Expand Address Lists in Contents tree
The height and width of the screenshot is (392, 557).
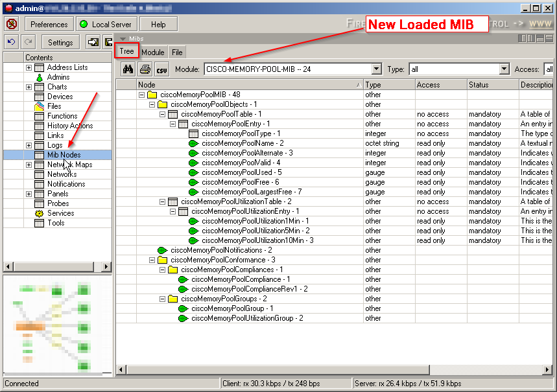pyautogui.click(x=29, y=67)
